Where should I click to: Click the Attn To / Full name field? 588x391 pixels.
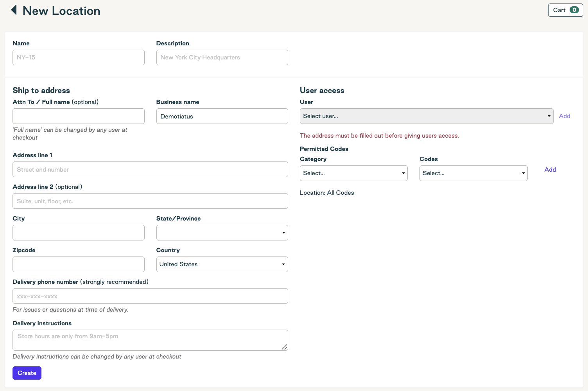[x=79, y=116]
